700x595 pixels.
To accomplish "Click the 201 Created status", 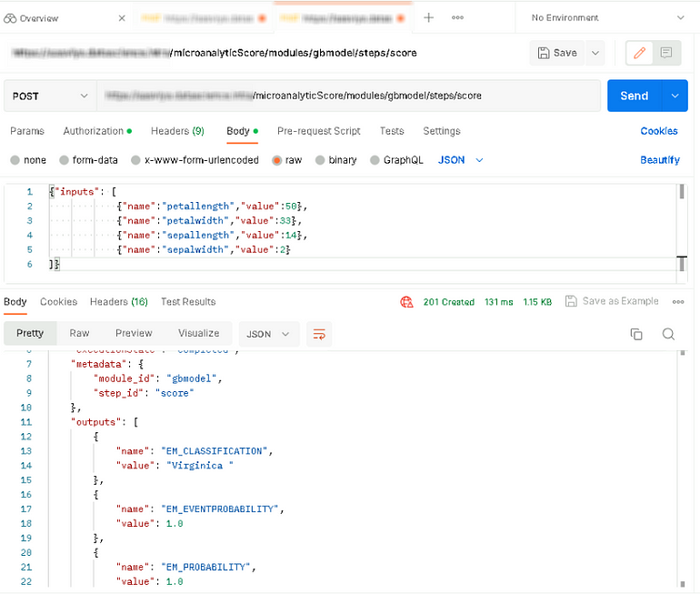I will click(x=449, y=302).
